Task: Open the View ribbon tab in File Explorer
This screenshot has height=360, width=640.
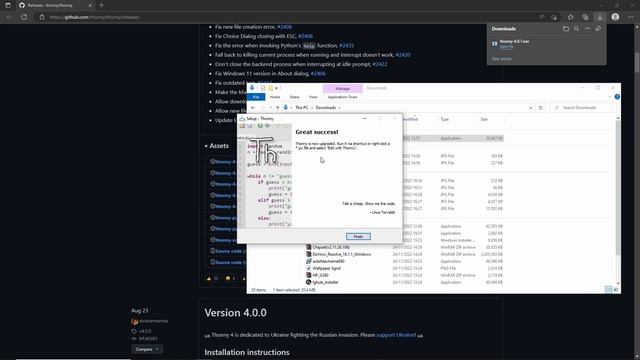Action: click(313, 97)
